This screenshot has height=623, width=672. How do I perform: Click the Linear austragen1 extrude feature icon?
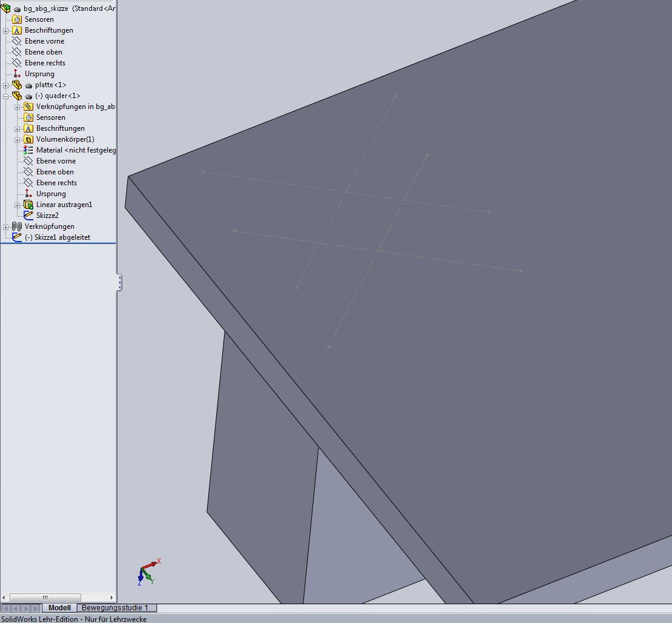pos(28,205)
